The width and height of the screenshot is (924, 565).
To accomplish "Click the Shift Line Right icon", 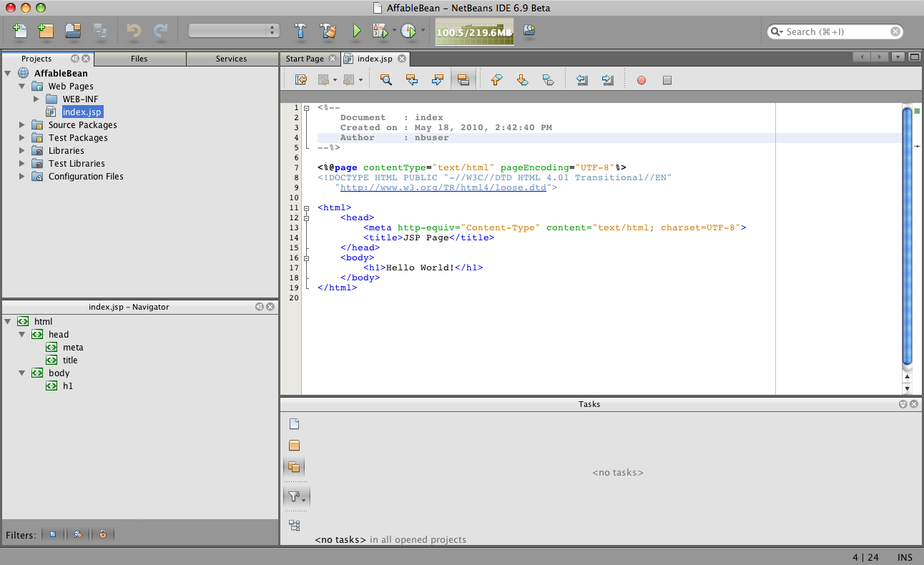I will click(608, 80).
